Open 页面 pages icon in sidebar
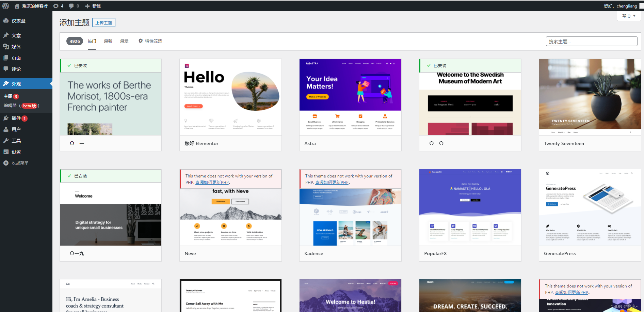 tap(6, 58)
